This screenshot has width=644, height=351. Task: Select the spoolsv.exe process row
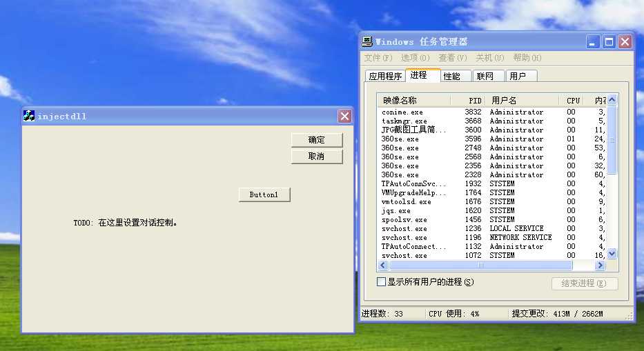(492, 219)
